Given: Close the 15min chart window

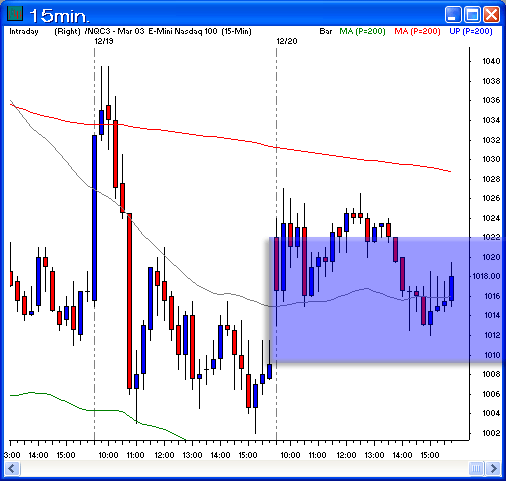Looking at the screenshot, I should [491, 15].
